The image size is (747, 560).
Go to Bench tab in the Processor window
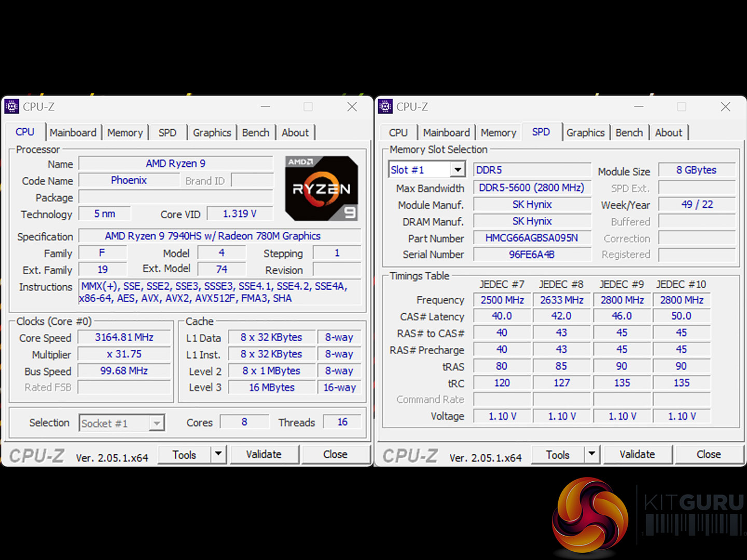point(256,133)
